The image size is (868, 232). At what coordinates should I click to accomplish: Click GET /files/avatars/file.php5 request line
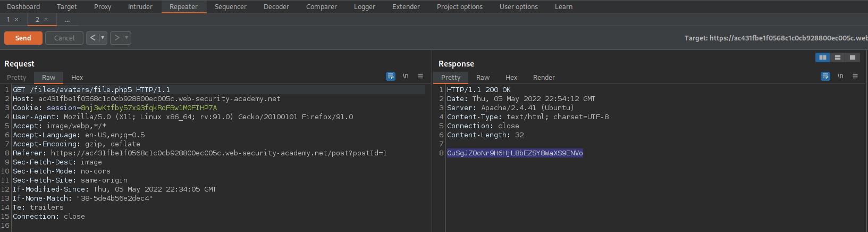[91, 89]
